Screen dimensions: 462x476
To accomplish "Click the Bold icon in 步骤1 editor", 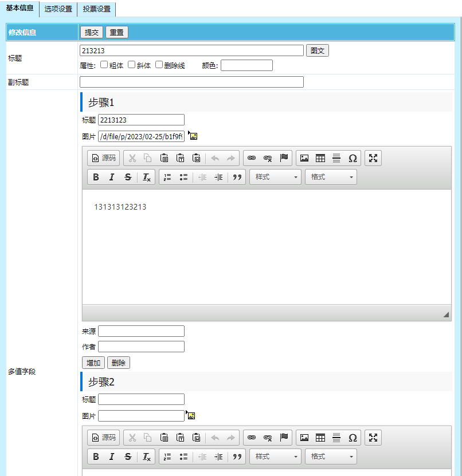I will (96, 177).
